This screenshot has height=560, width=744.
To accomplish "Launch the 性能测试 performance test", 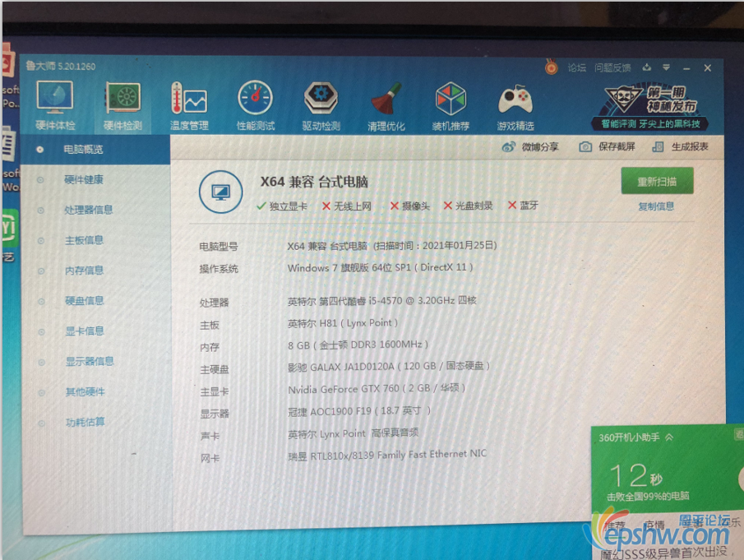I will tap(256, 105).
